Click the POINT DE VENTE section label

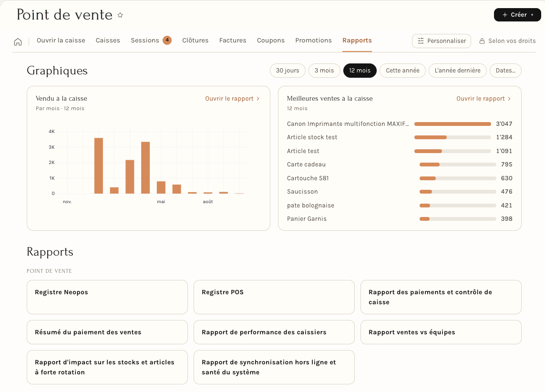coord(50,271)
